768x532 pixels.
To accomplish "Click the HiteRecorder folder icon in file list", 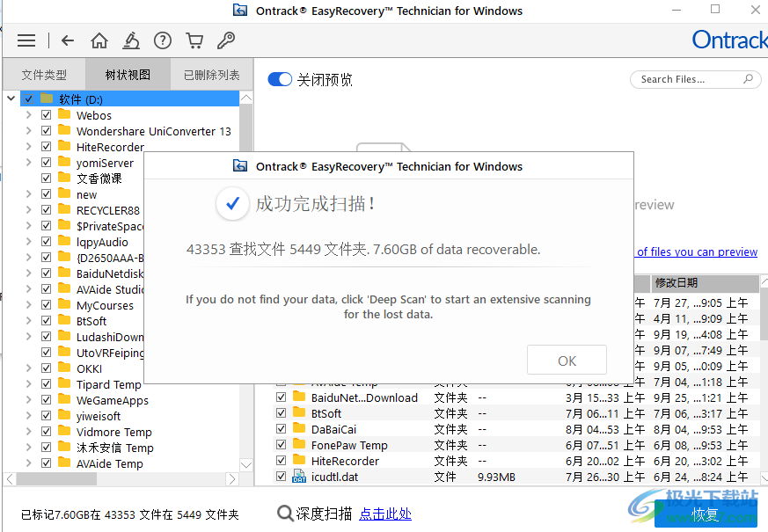I will click(299, 460).
